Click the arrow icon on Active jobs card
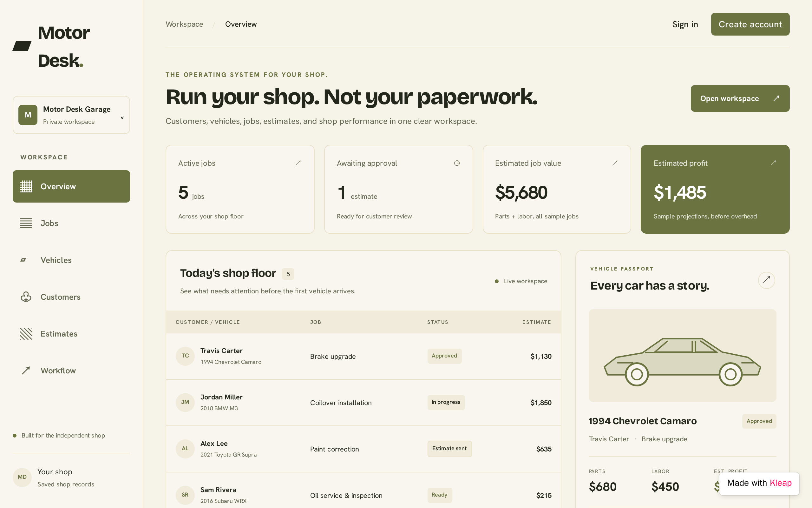This screenshot has width=812, height=508. click(x=298, y=163)
